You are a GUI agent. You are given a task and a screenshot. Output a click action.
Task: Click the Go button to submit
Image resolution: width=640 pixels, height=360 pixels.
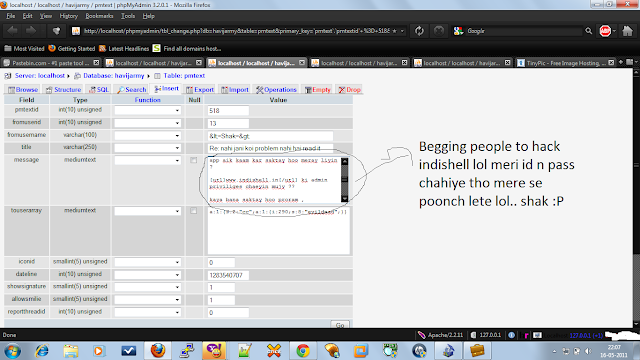pyautogui.click(x=340, y=325)
